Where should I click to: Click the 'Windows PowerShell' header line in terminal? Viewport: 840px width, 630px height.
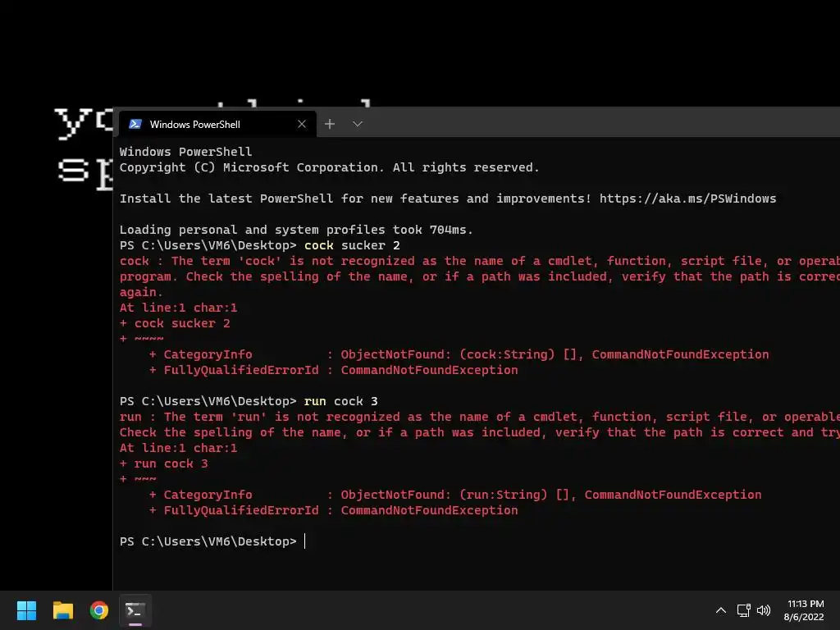coord(185,152)
